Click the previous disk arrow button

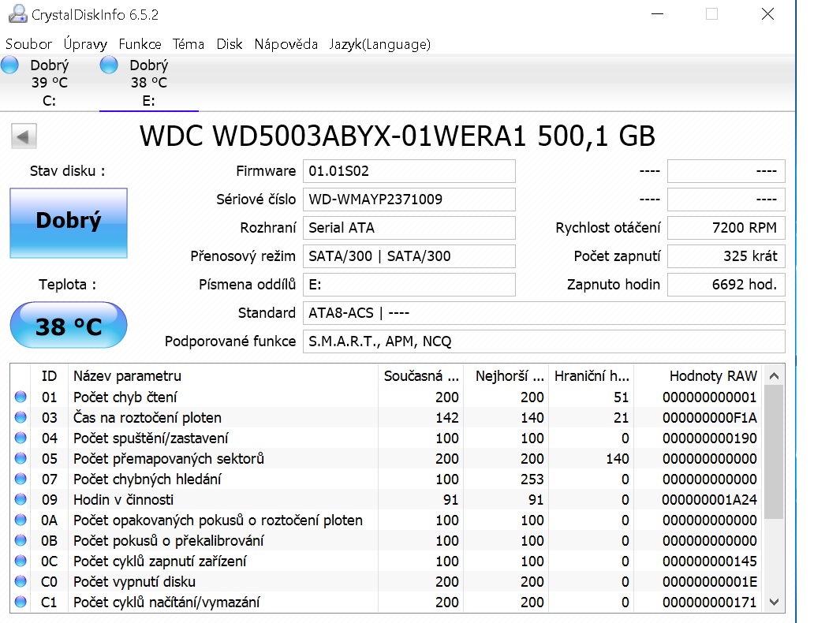[24, 136]
